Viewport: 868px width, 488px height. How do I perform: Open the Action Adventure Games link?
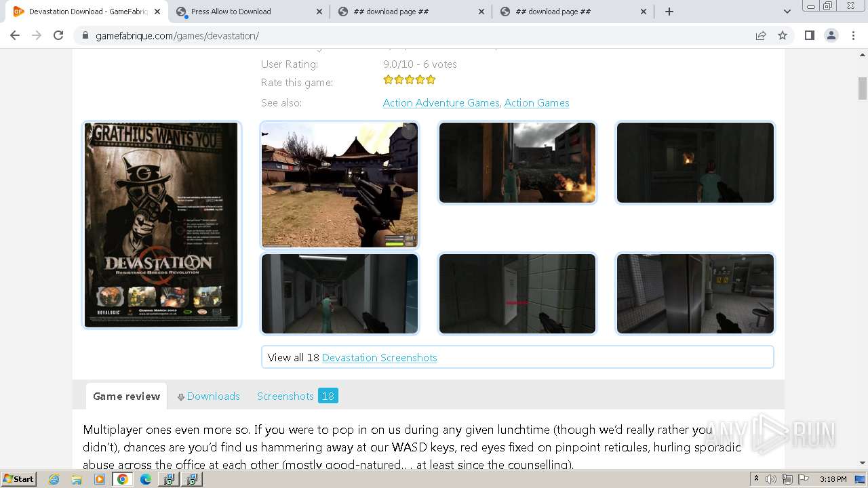coord(441,103)
